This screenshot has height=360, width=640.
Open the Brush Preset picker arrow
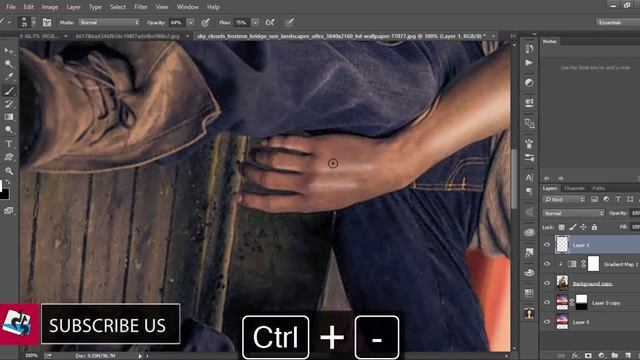point(34,22)
